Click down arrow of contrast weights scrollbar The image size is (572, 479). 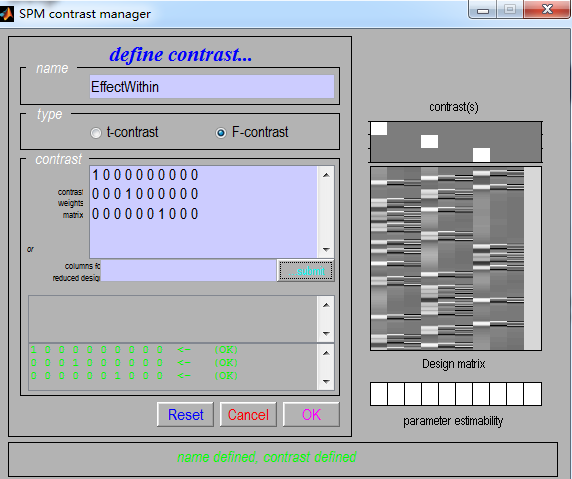click(x=326, y=250)
